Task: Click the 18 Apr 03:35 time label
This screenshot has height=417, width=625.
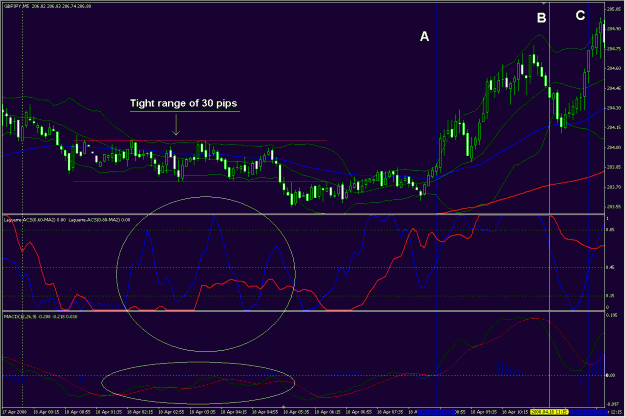Action: coord(203,411)
